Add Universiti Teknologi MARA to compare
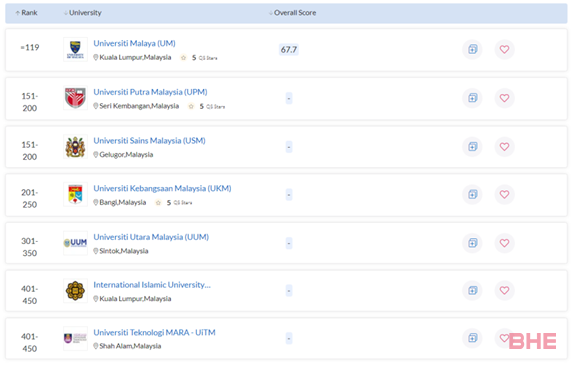Screen dimensions: 576x369 point(472,338)
